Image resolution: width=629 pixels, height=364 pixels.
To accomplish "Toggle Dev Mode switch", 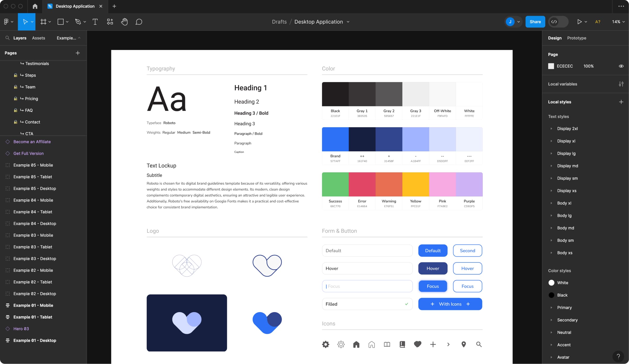I will [x=558, y=22].
